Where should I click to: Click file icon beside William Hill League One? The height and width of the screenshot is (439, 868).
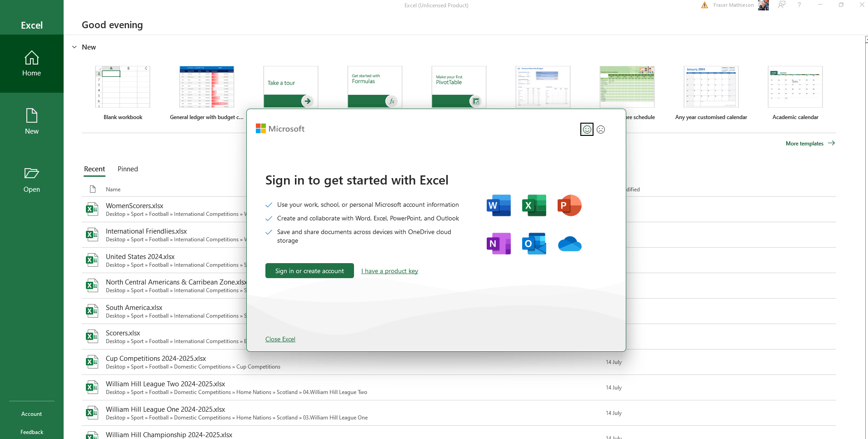point(92,413)
